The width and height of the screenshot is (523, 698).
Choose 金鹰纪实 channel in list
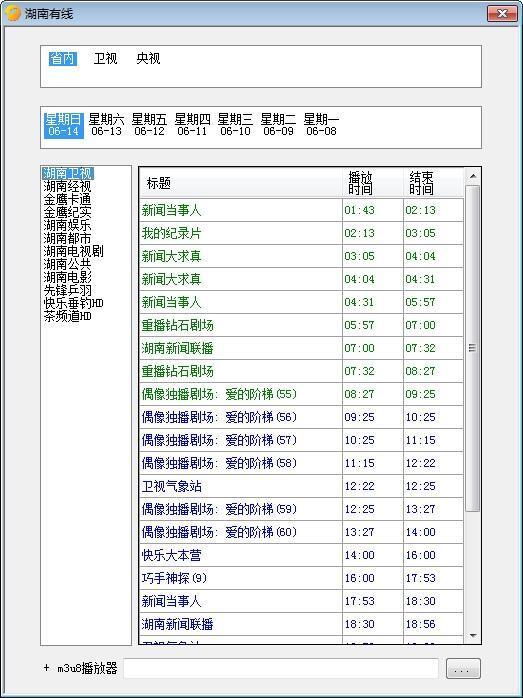coord(67,212)
